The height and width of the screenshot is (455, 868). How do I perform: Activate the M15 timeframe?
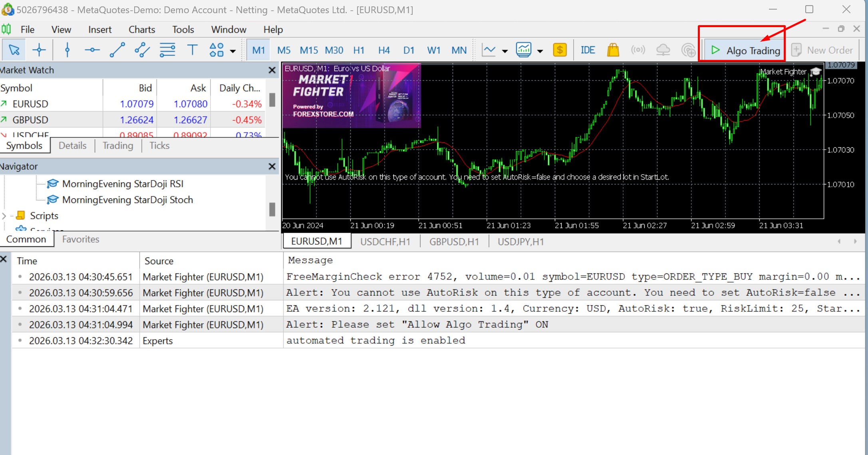coord(308,49)
